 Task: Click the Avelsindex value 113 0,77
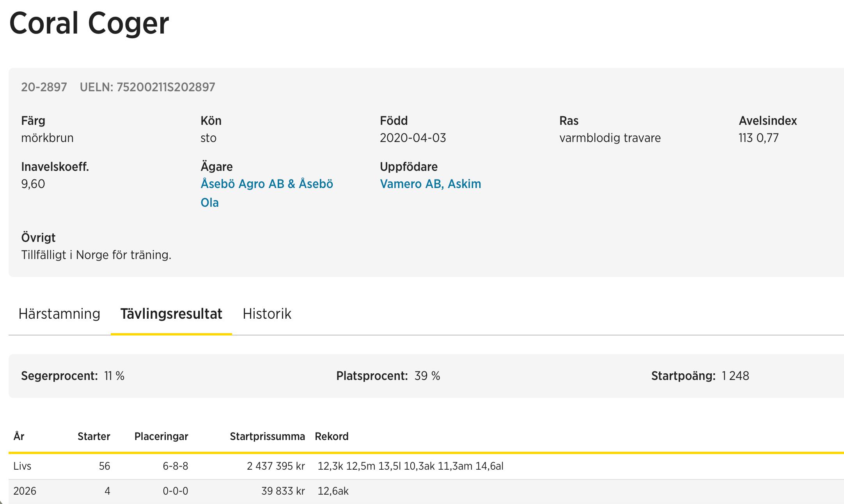[x=759, y=138]
